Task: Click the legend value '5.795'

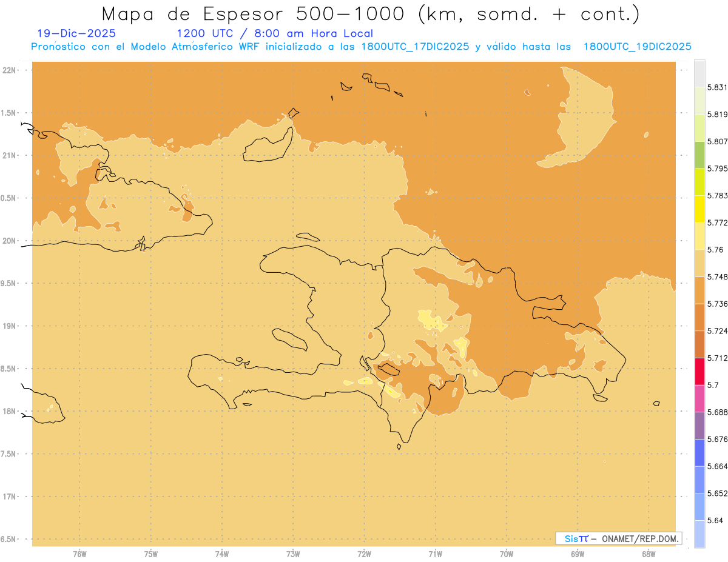Action: pyautogui.click(x=717, y=169)
